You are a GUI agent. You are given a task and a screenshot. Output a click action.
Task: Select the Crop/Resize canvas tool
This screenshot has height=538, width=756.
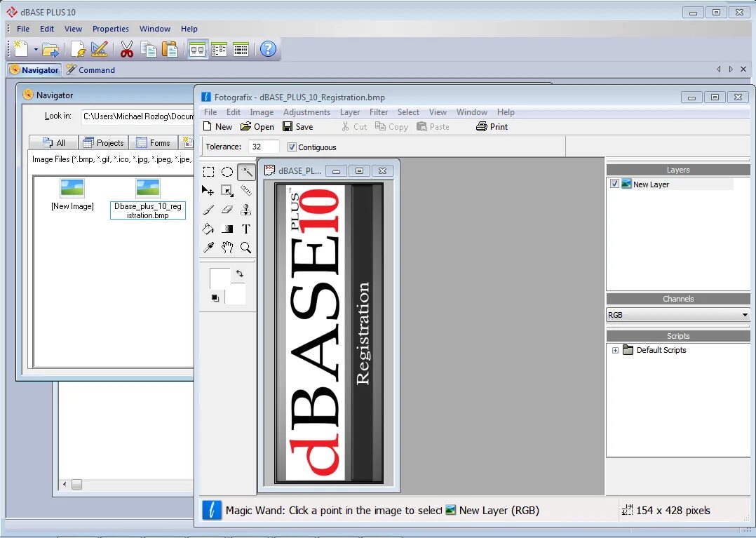227,191
